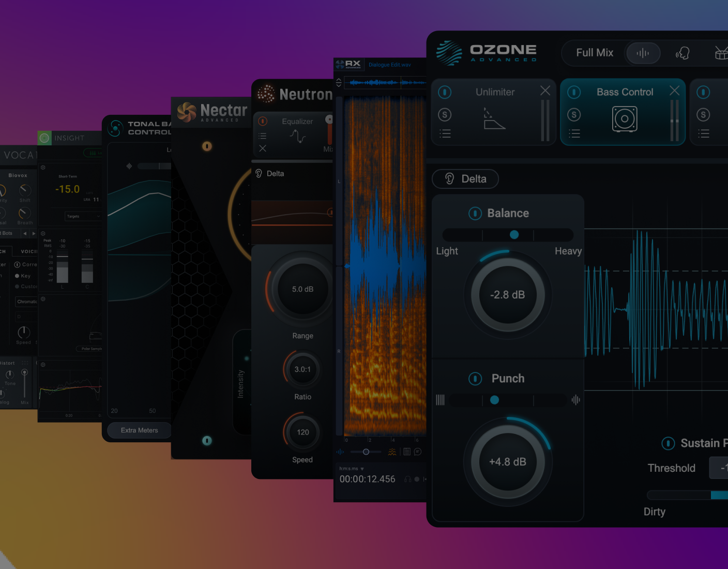728x569 pixels.
Task: Click the transient waveform icon right of Punch slider
Action: point(575,400)
